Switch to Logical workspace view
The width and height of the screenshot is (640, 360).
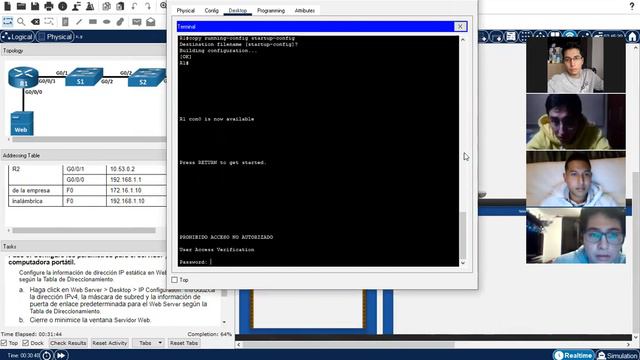(17, 37)
